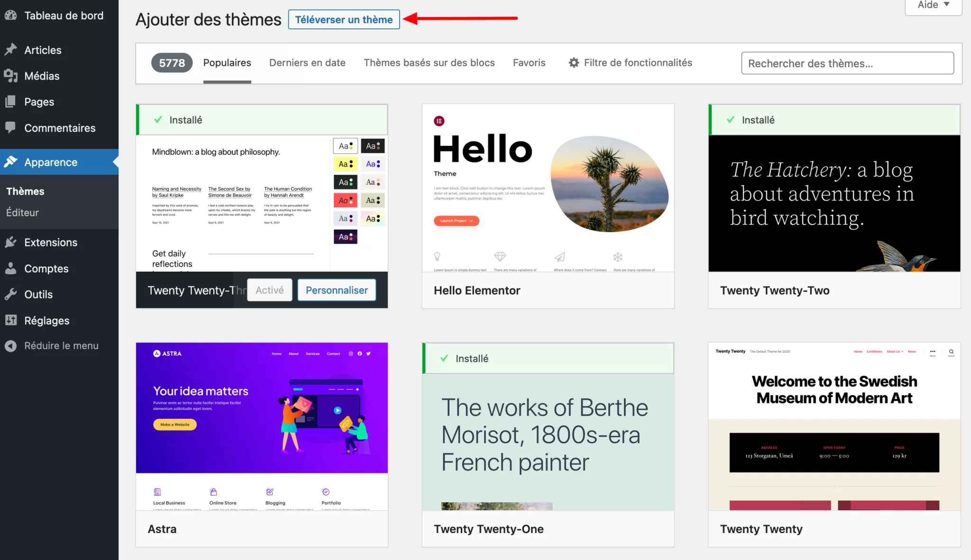This screenshot has height=560, width=971.
Task: Click the Personnaliser button
Action: 337,290
